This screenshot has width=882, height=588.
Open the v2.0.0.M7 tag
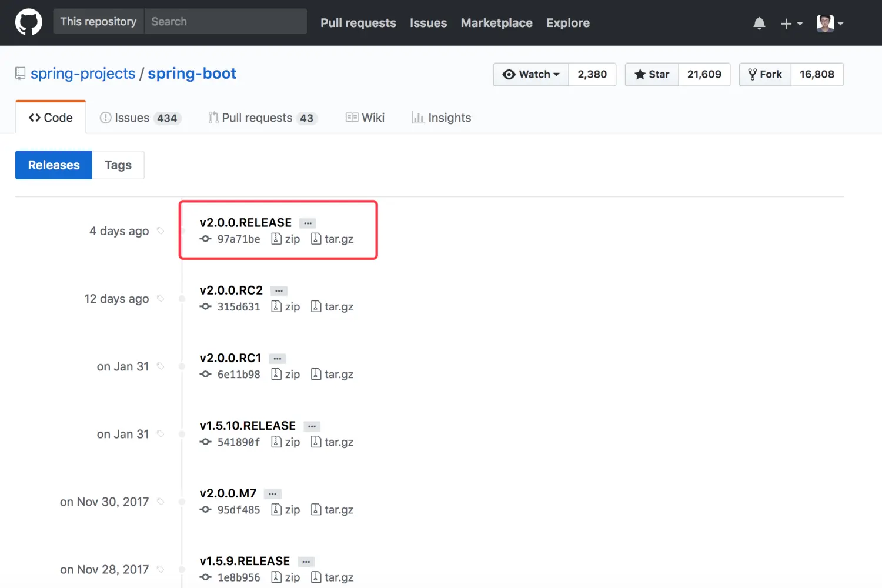(228, 493)
